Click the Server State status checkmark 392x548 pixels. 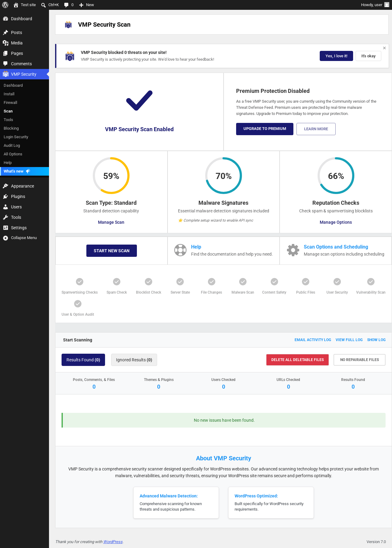point(180,282)
